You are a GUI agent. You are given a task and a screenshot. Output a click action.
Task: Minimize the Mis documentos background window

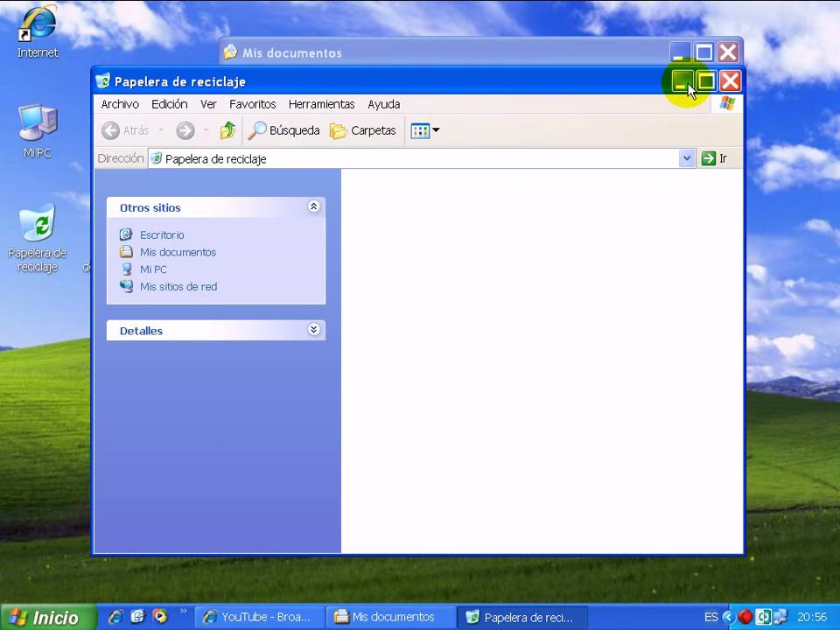point(680,52)
